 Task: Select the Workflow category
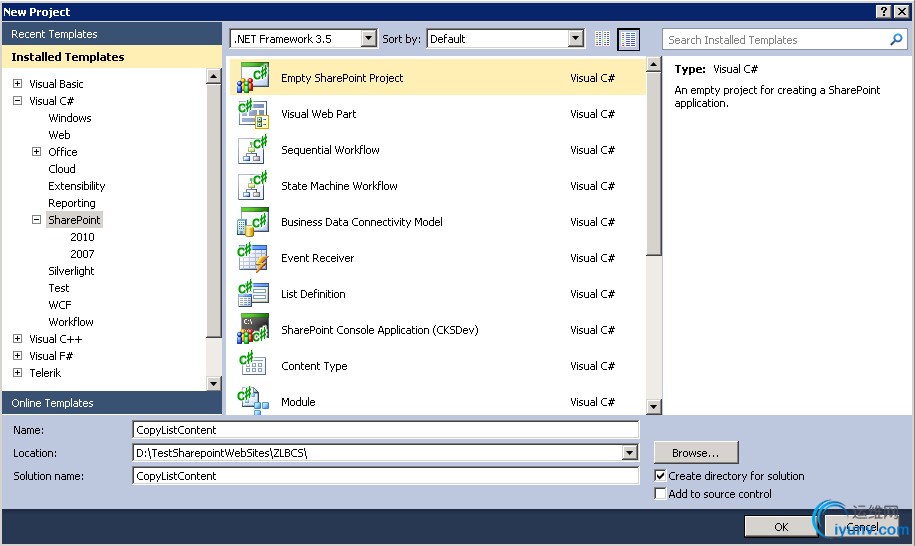(71, 321)
